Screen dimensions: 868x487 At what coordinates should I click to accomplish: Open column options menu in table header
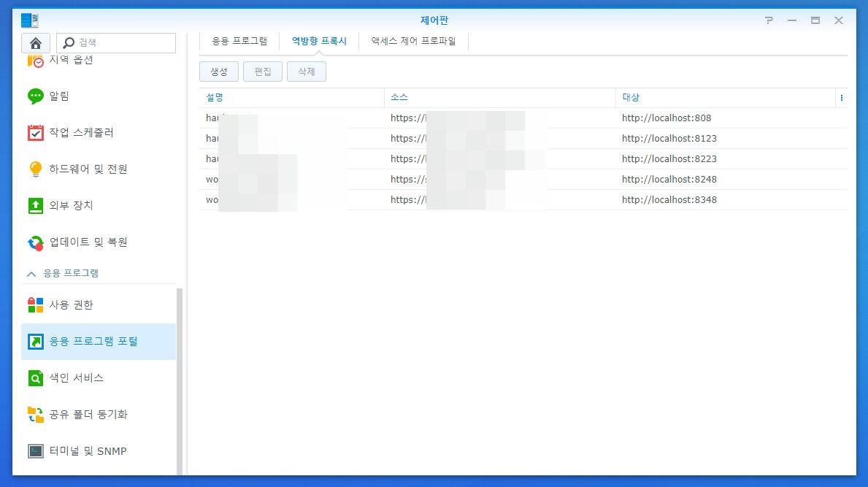pos(841,98)
